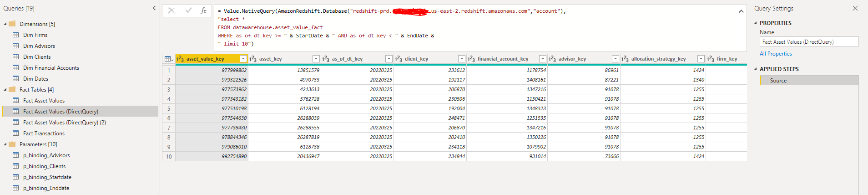
Task: Click the table icon beside p_binding_Clients
Action: (16, 166)
